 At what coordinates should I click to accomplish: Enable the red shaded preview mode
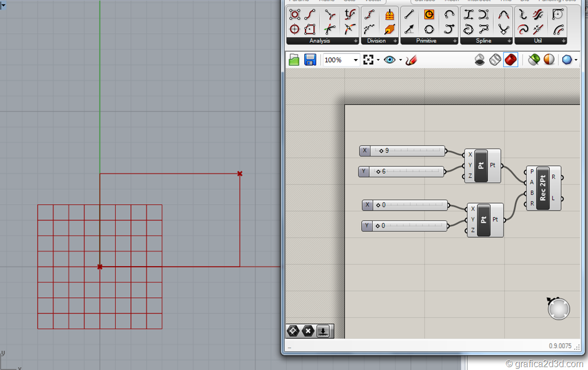pos(510,60)
